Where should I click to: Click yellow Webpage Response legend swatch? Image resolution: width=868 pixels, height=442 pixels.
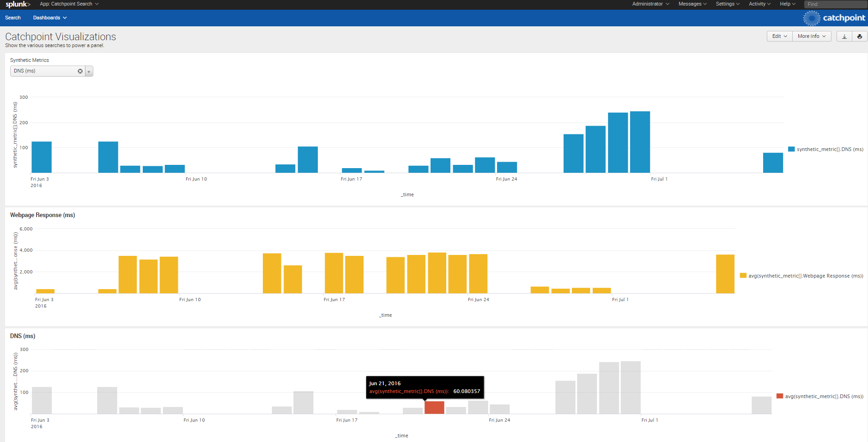743,276
